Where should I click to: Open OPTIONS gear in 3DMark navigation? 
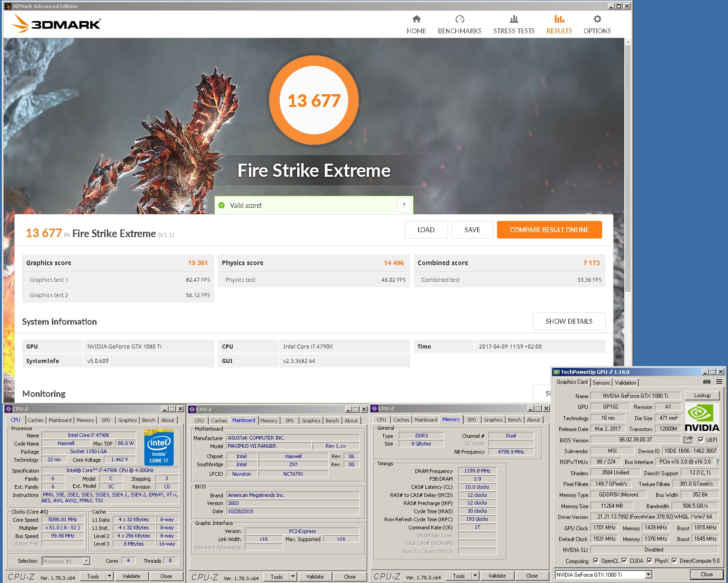point(597,25)
